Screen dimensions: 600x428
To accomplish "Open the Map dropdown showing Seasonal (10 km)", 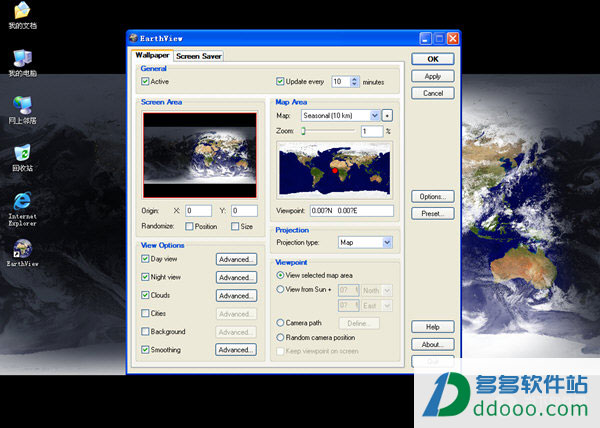I will [341, 116].
